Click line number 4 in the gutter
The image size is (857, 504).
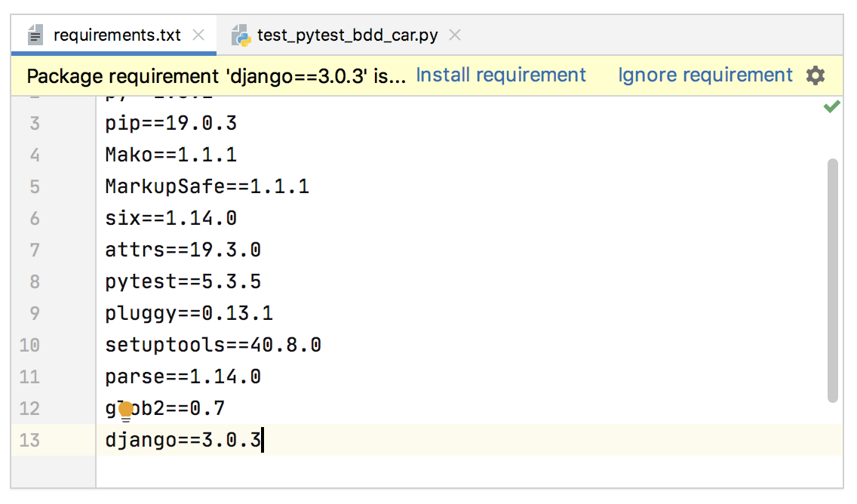[x=35, y=155]
